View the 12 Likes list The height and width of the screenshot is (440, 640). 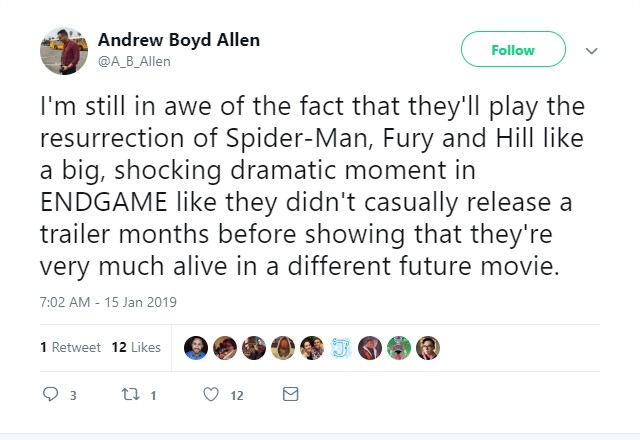(136, 347)
